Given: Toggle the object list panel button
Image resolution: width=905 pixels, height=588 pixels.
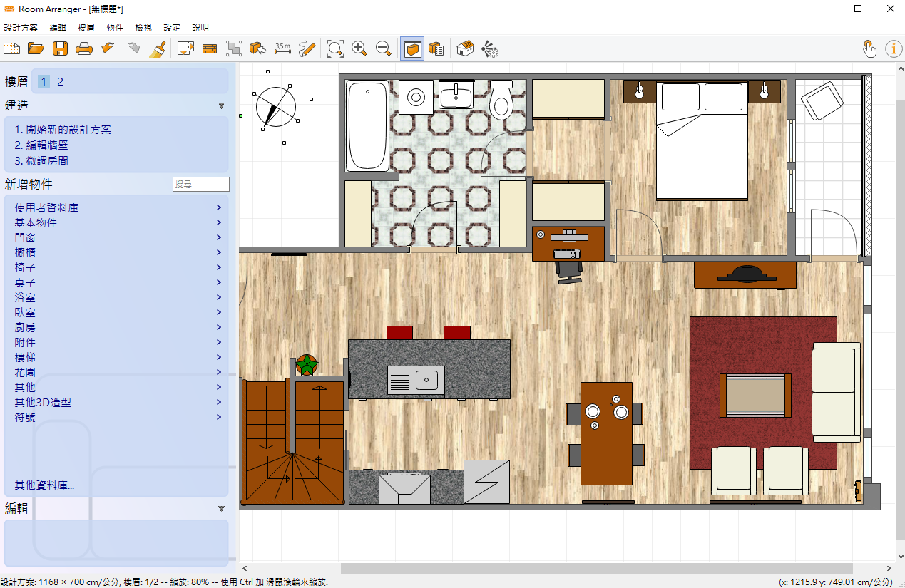Looking at the screenshot, I should (x=436, y=48).
